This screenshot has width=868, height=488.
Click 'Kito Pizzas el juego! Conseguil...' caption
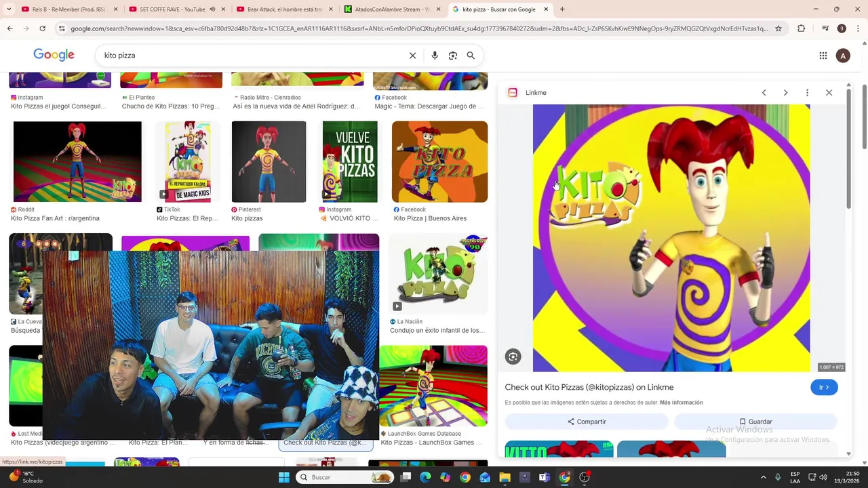point(59,106)
